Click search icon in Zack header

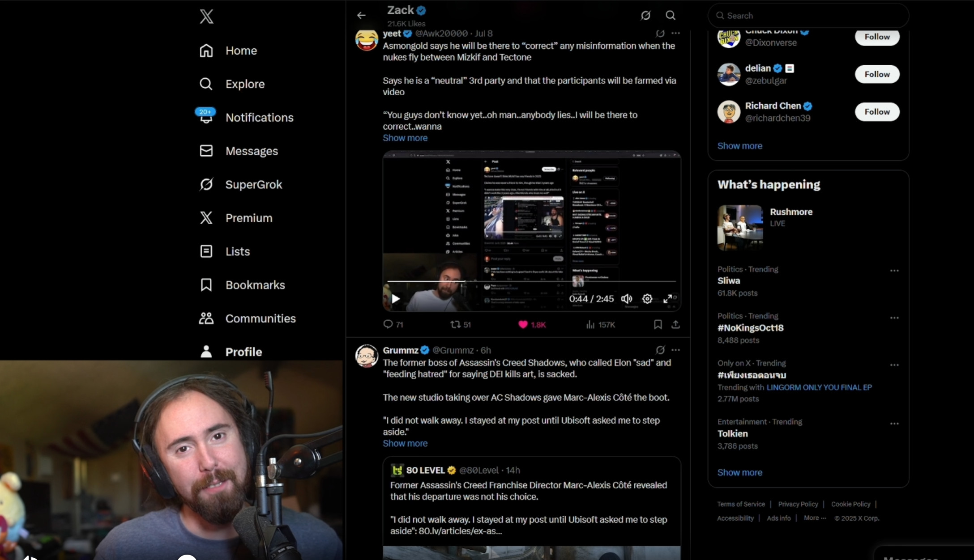(670, 16)
